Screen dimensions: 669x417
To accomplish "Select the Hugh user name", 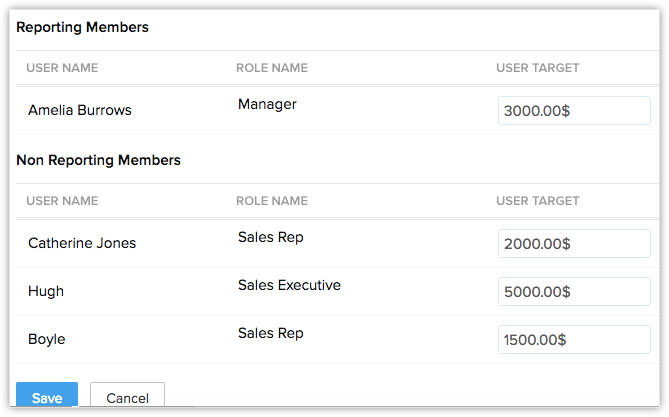I will pos(46,291).
